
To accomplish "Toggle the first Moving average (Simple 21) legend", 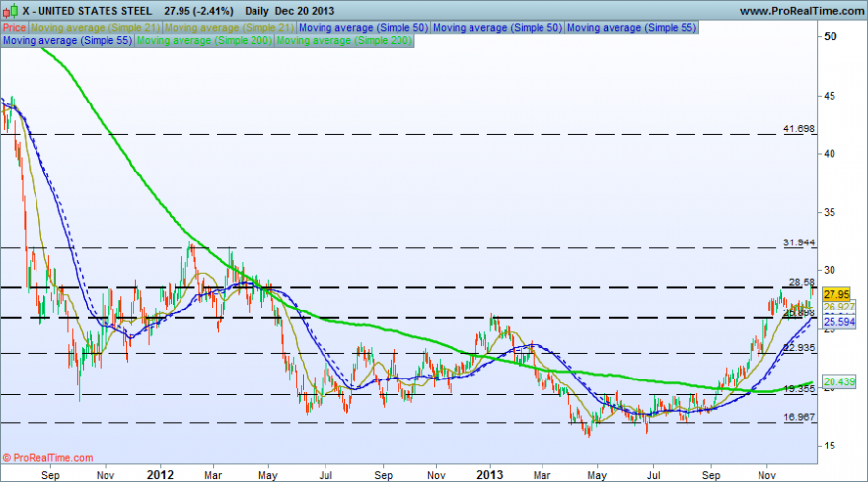I will point(96,28).
